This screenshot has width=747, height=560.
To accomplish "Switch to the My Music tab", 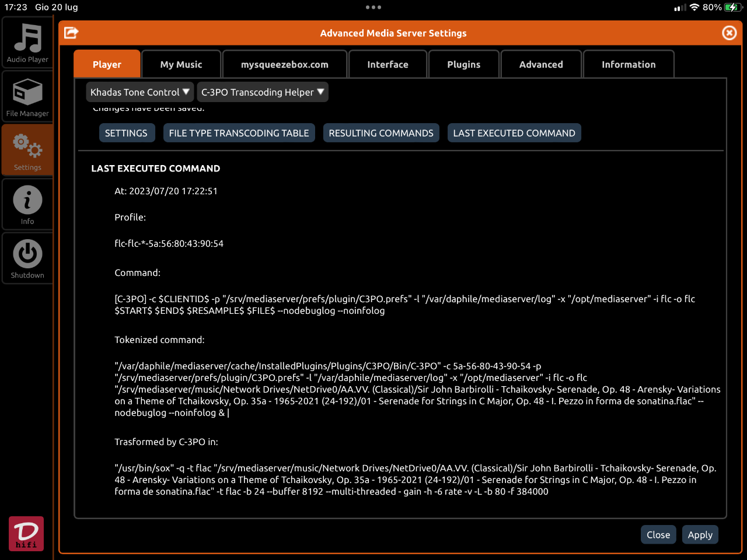I will click(x=181, y=64).
